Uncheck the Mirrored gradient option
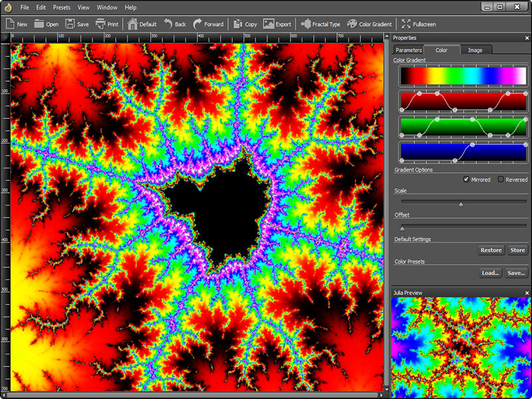 point(467,180)
